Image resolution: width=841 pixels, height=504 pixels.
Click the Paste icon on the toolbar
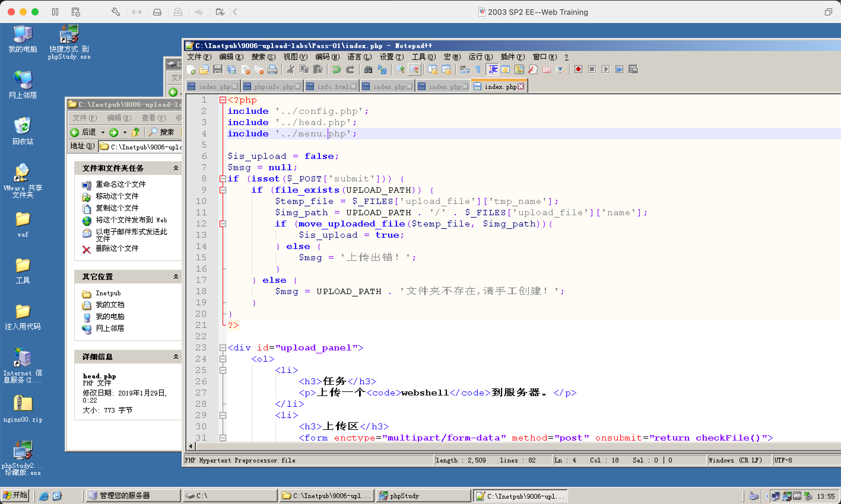(x=318, y=69)
